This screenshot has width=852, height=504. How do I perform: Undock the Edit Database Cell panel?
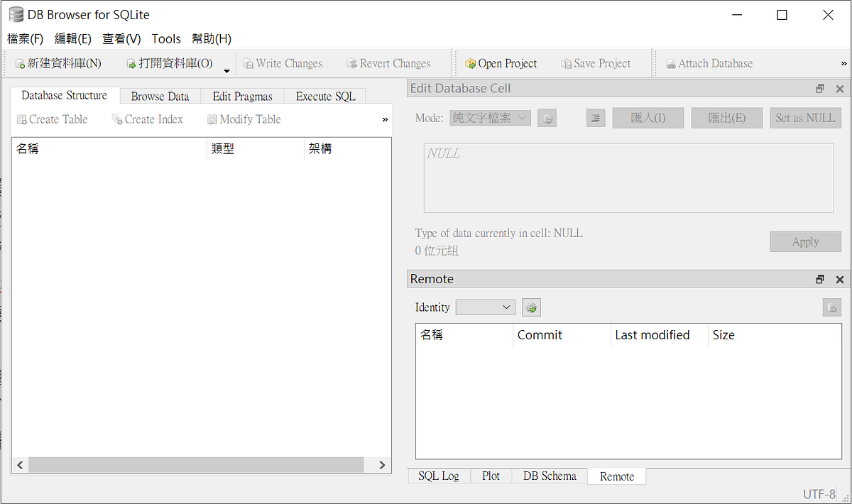click(820, 88)
